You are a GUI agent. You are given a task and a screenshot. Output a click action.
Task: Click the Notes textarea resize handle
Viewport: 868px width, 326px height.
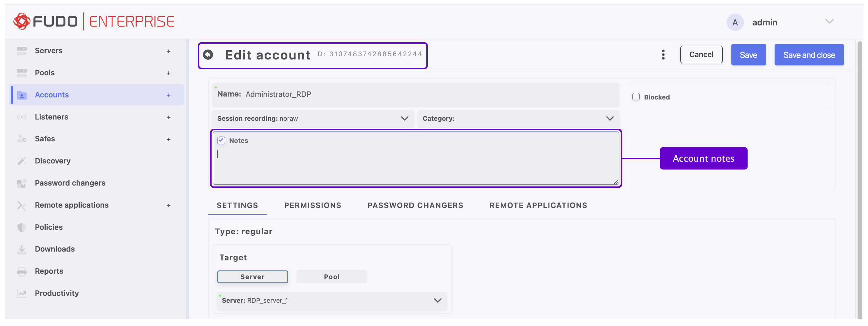[x=616, y=182]
